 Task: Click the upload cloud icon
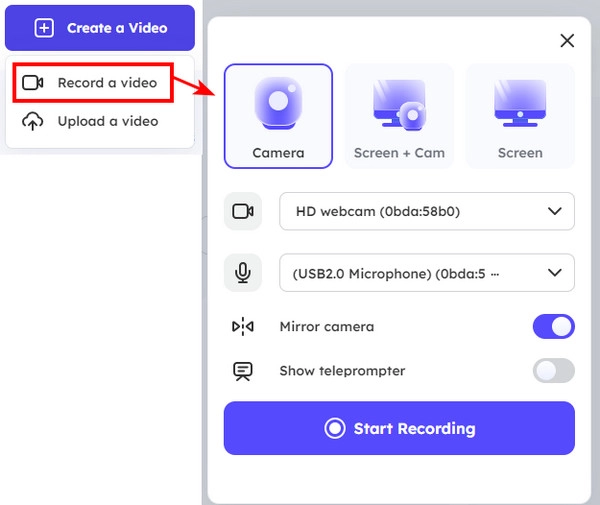click(33, 121)
